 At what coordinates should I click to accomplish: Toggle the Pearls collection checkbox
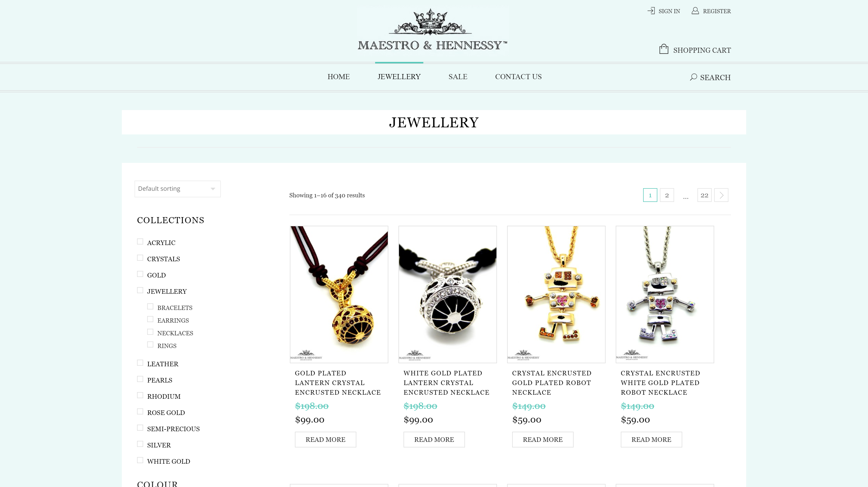[x=140, y=379]
